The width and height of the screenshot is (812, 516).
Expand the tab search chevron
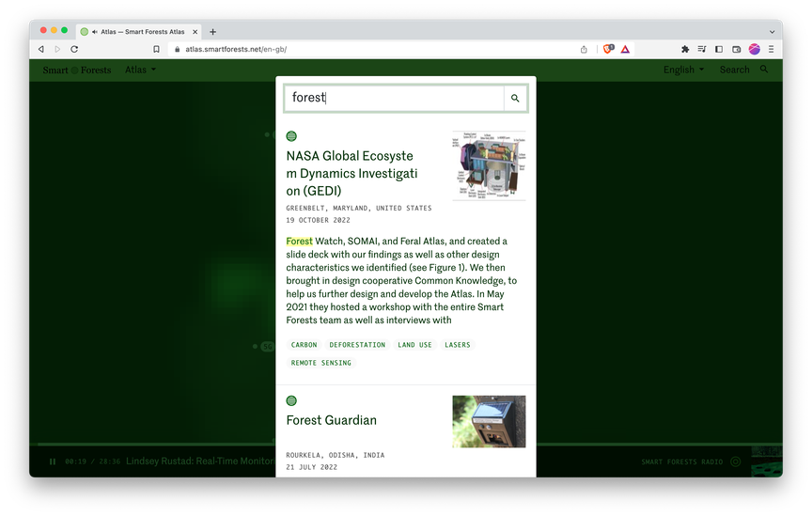[x=773, y=32]
